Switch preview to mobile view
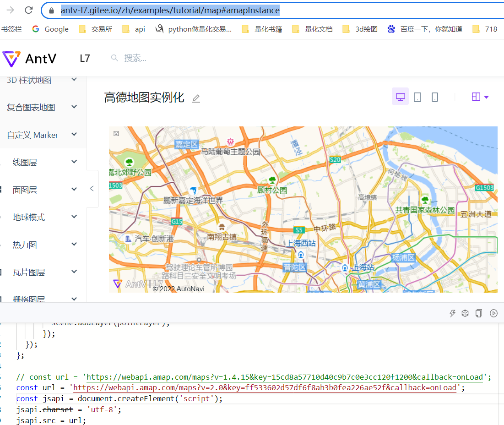This screenshot has height=425, width=504. click(434, 97)
